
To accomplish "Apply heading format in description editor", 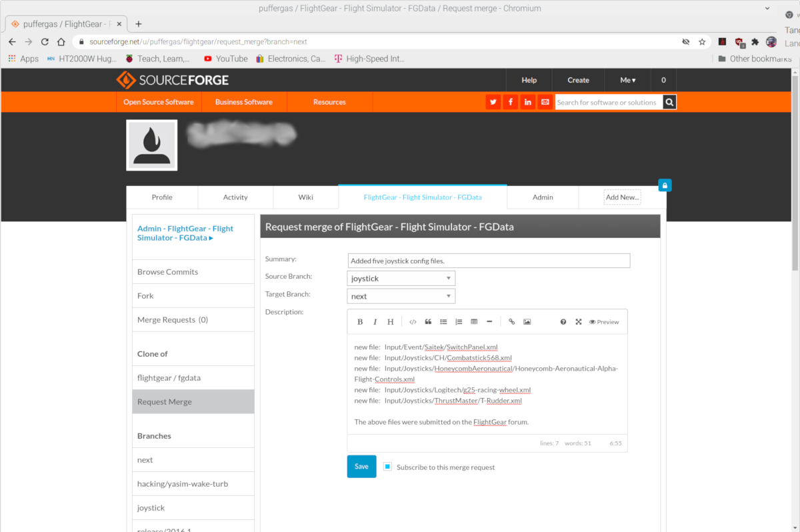I will [x=391, y=322].
